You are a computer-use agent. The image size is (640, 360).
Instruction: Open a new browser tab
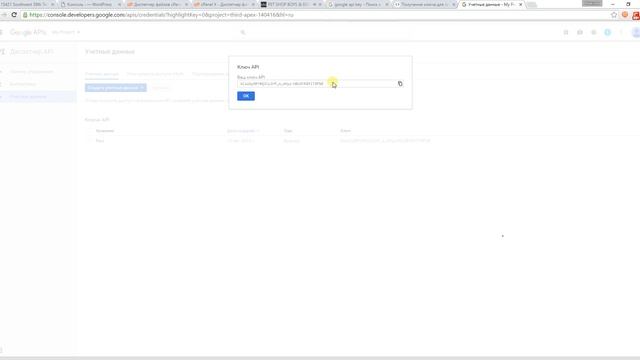pos(531,4)
